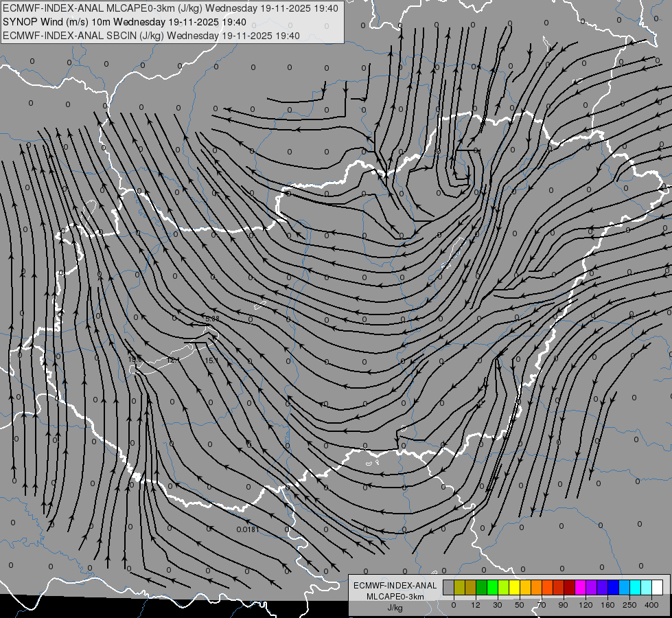Click the legend tick label 160
The width and height of the screenshot is (672, 618).
click(607, 605)
